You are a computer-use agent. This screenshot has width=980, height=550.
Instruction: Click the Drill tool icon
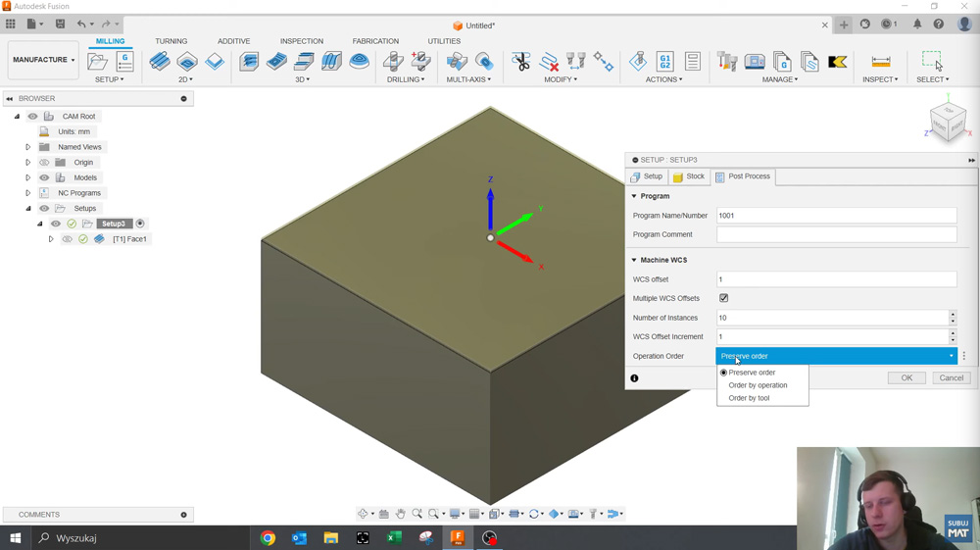coord(394,62)
